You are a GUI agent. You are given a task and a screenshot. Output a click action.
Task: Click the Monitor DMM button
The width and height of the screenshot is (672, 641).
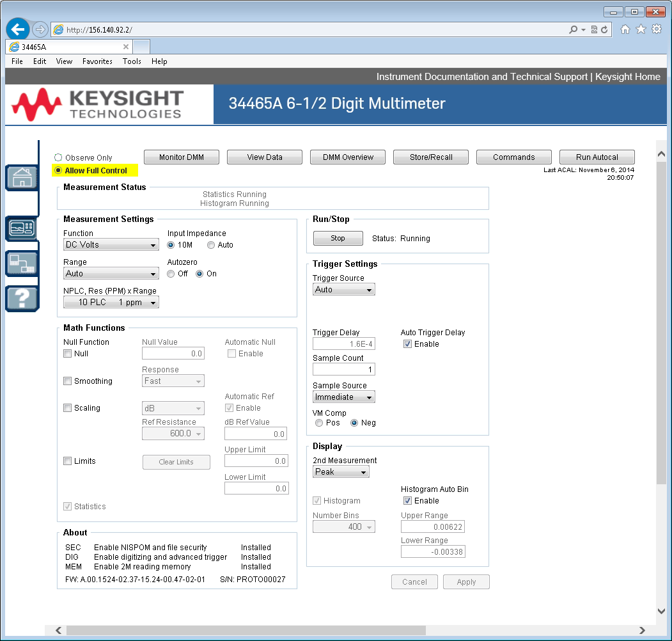(182, 157)
